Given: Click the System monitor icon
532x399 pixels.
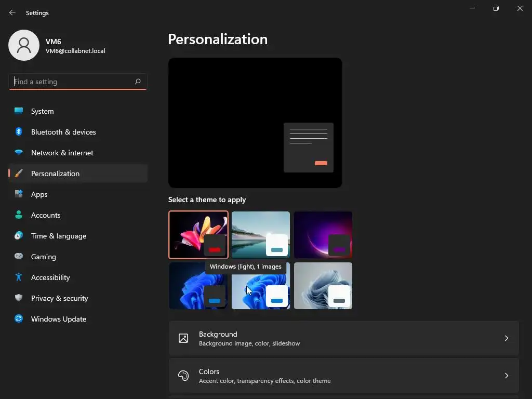Looking at the screenshot, I should (19, 111).
